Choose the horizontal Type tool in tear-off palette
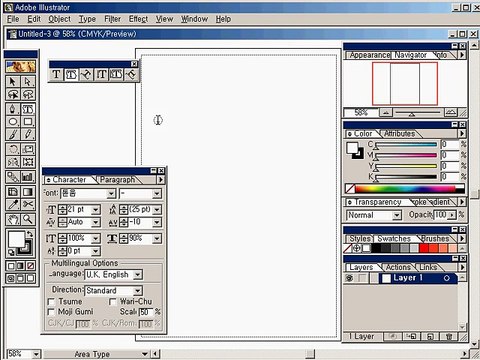This screenshot has height=360, width=480. coord(56,74)
